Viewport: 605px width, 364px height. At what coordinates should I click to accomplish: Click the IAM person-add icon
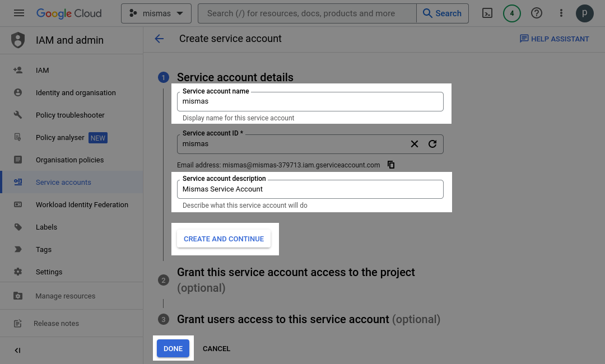pyautogui.click(x=18, y=70)
